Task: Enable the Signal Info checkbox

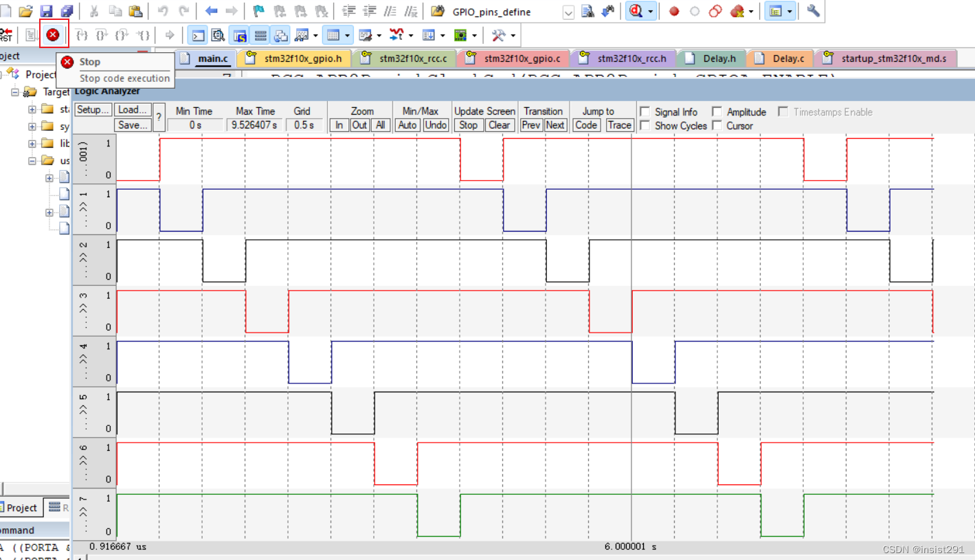Action: [x=645, y=111]
